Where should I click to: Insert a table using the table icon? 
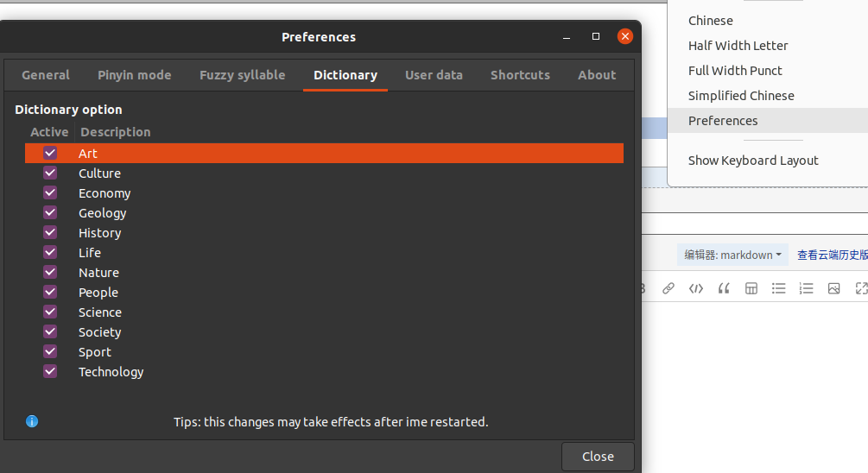pyautogui.click(x=751, y=288)
